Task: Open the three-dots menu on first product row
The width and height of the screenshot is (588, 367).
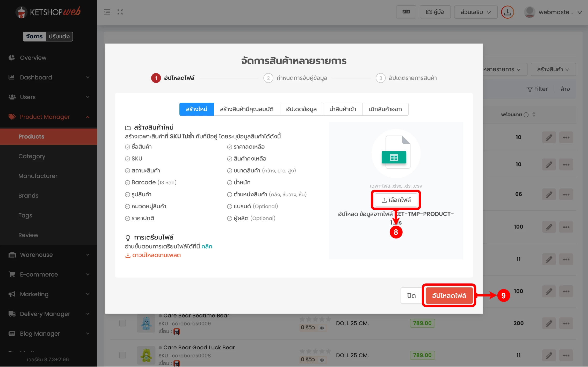Action: coord(566,137)
